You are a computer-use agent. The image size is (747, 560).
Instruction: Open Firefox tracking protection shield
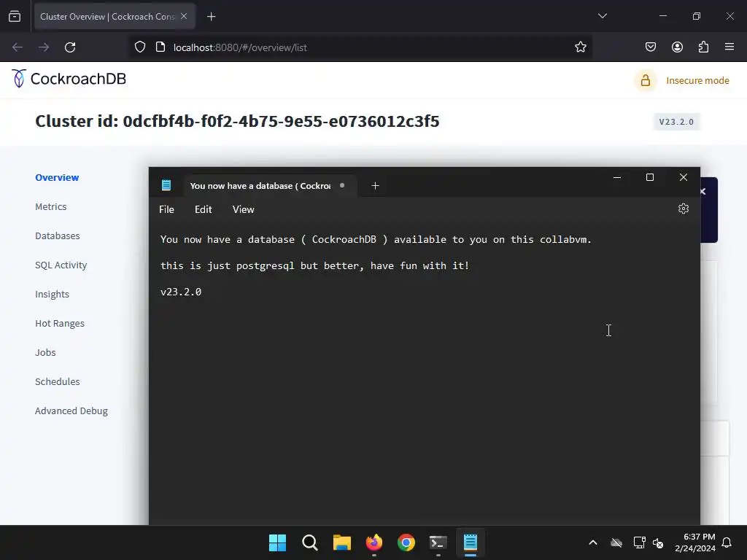point(140,47)
